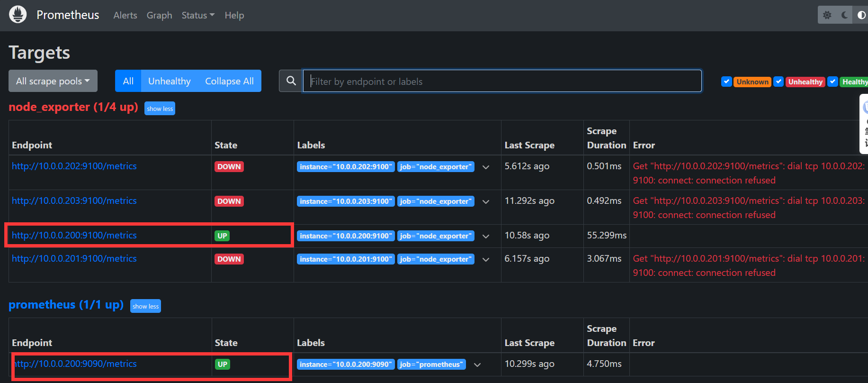Click instance="10.0.0.201:9100" label
The image size is (868, 383).
tap(346, 259)
